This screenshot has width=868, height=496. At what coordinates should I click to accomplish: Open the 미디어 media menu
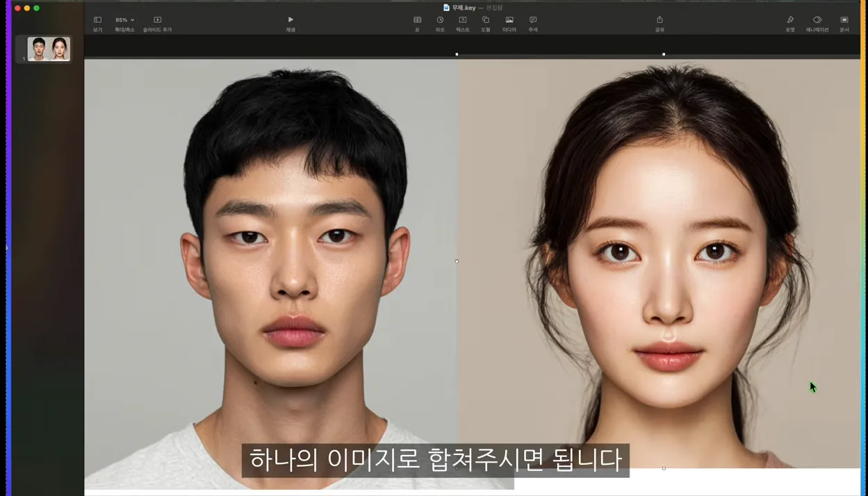509,24
